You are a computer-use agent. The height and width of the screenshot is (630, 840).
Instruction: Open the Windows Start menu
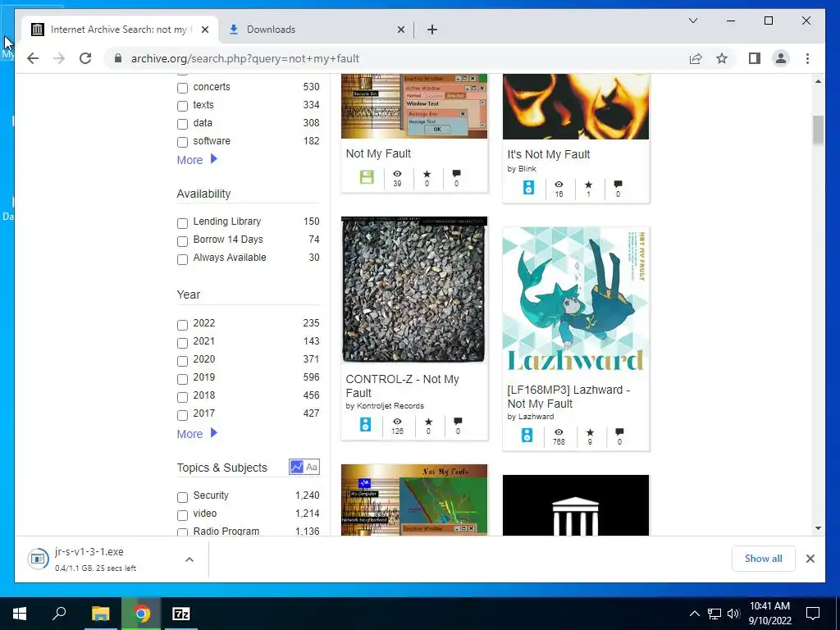coord(20,614)
